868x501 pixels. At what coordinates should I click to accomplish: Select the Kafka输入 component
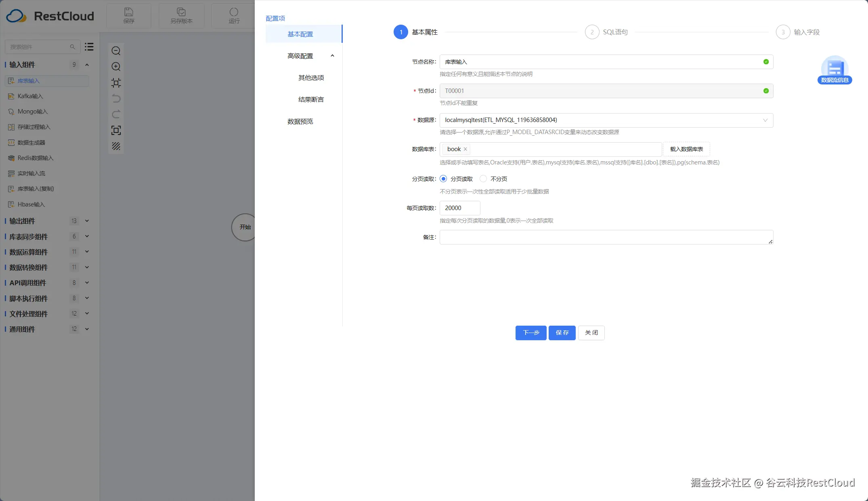30,96
